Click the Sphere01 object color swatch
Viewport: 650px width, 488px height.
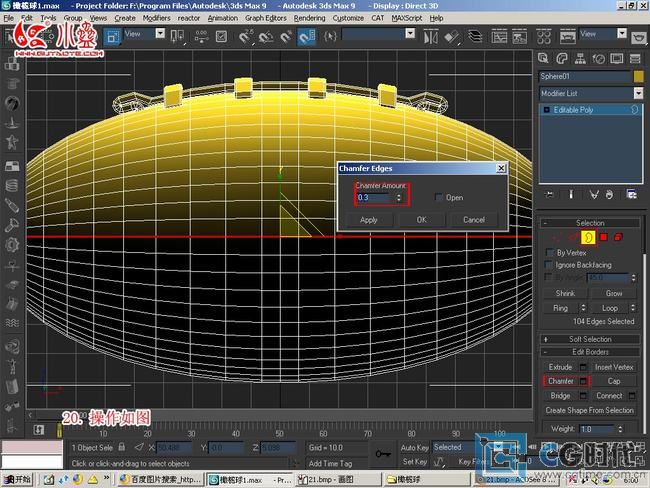pyautogui.click(x=638, y=76)
